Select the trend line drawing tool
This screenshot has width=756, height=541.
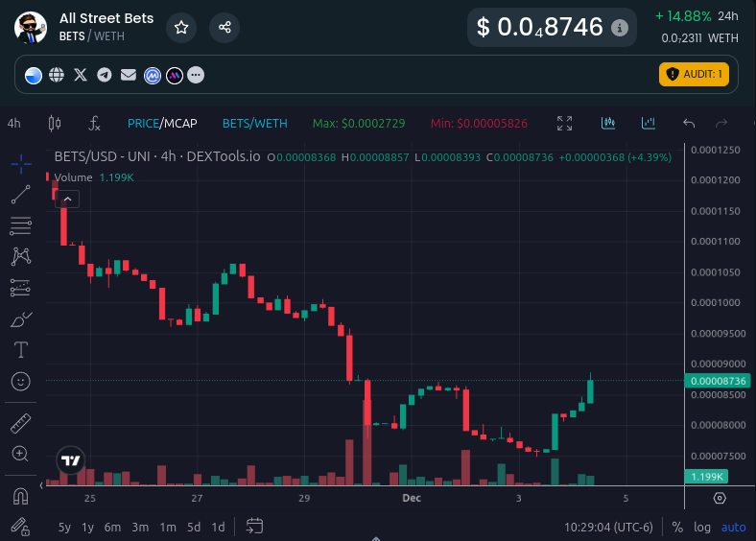(21, 195)
